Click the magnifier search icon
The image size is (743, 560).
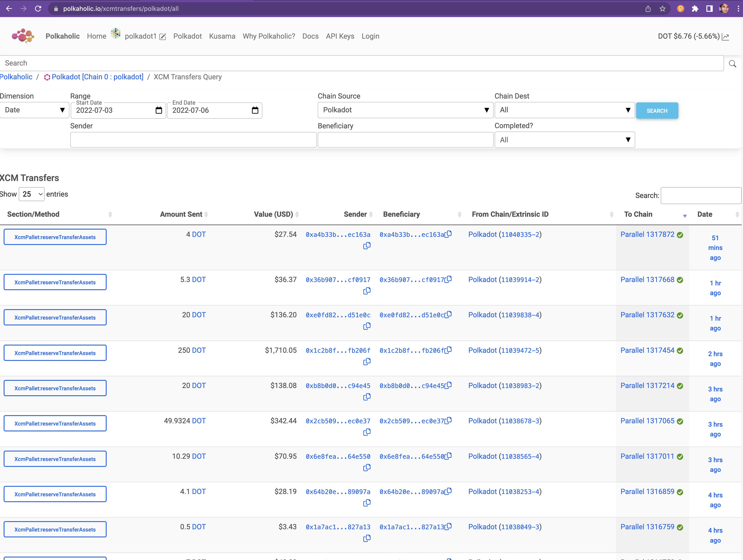click(x=733, y=64)
